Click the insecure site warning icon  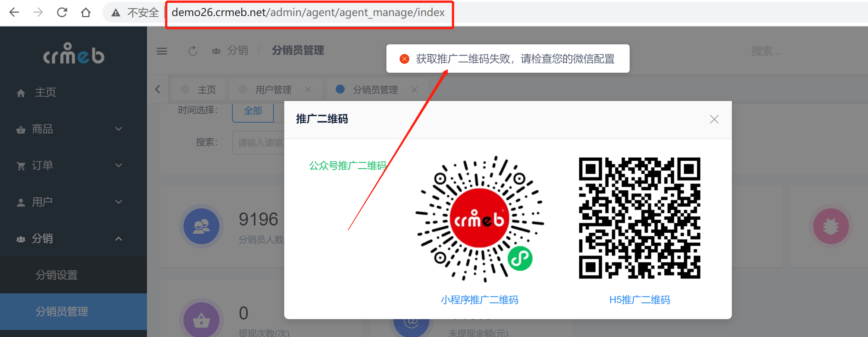tap(116, 13)
